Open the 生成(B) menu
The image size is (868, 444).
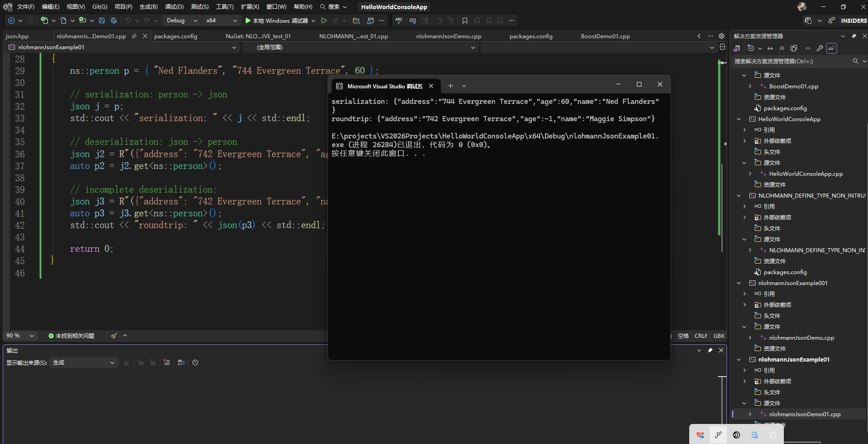[x=148, y=7]
